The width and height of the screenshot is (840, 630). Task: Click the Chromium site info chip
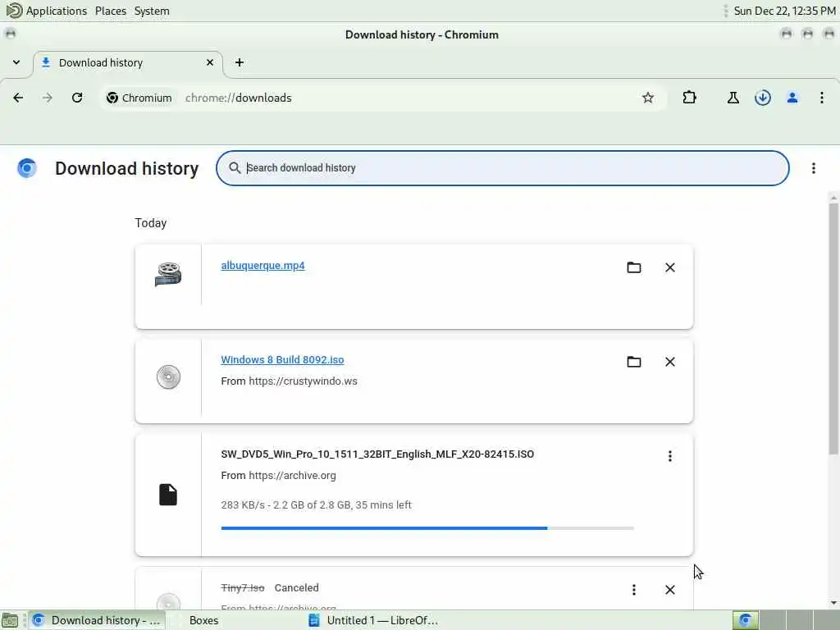point(139,98)
